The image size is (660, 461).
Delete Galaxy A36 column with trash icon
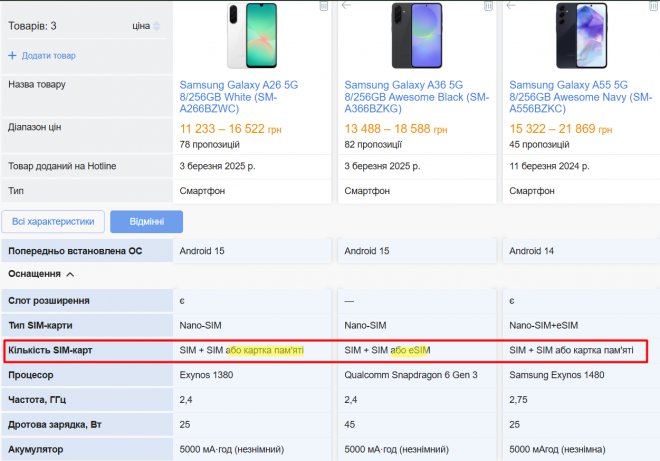pyautogui.click(x=487, y=6)
